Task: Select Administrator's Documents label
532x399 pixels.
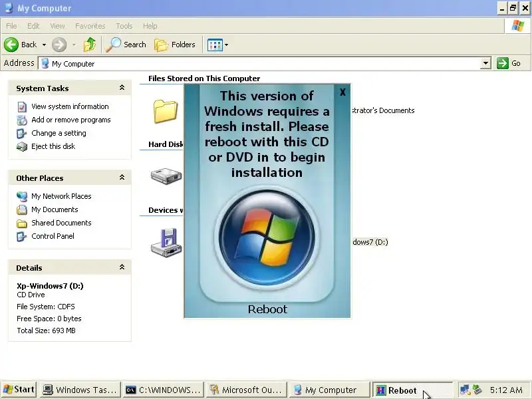Action: click(383, 110)
